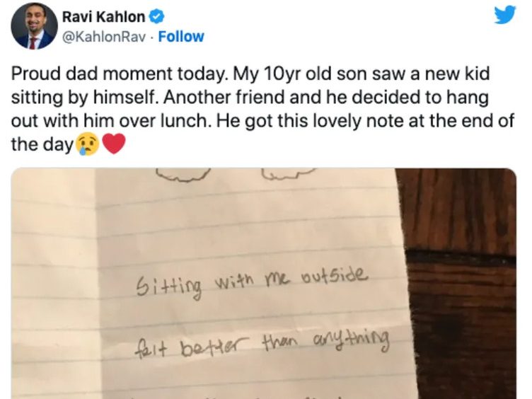Click the red heart emoji

(114, 144)
